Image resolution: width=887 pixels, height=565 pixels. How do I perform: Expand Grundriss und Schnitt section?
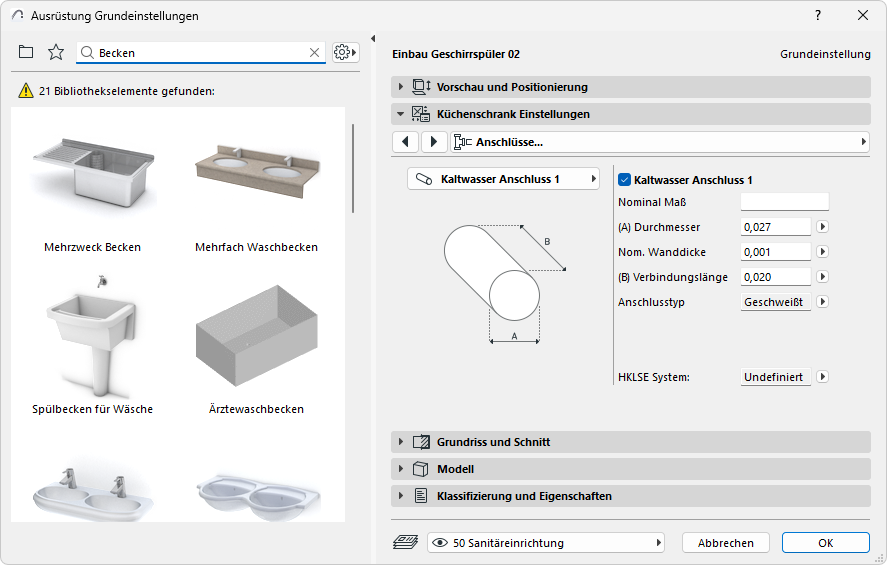coord(401,442)
